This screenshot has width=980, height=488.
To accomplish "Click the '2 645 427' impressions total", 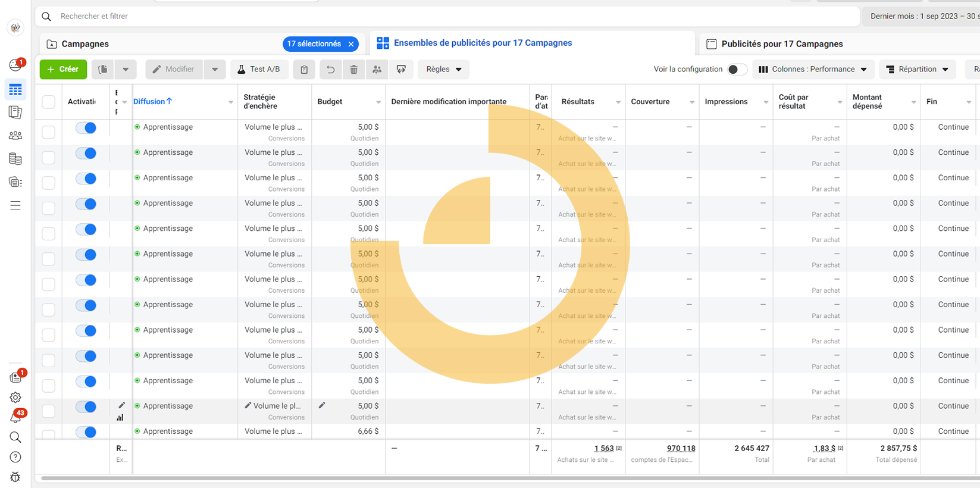I will 752,448.
